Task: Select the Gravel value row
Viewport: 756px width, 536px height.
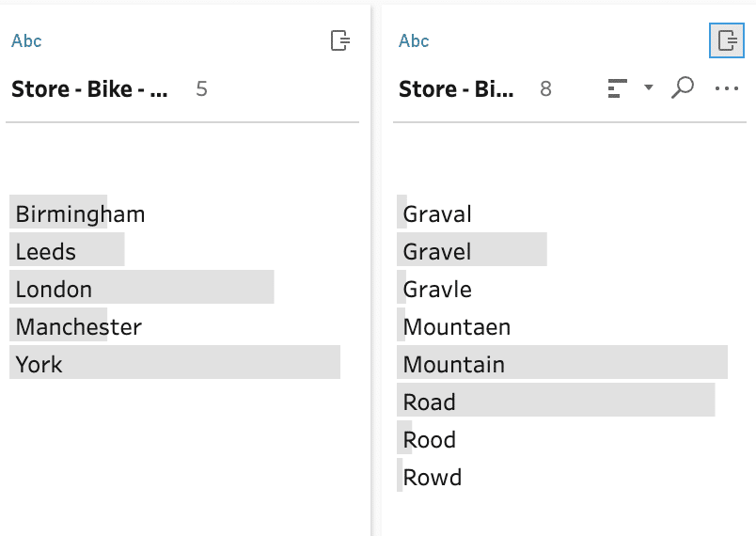Action: [x=562, y=249]
